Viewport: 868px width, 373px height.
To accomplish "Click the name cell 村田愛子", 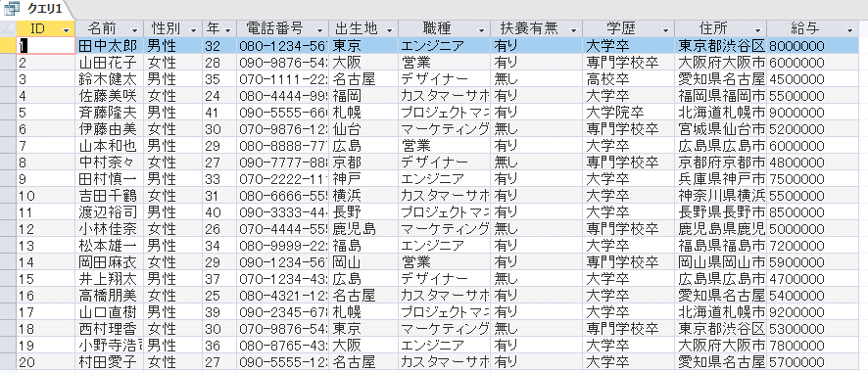I will pyautogui.click(x=110, y=362).
